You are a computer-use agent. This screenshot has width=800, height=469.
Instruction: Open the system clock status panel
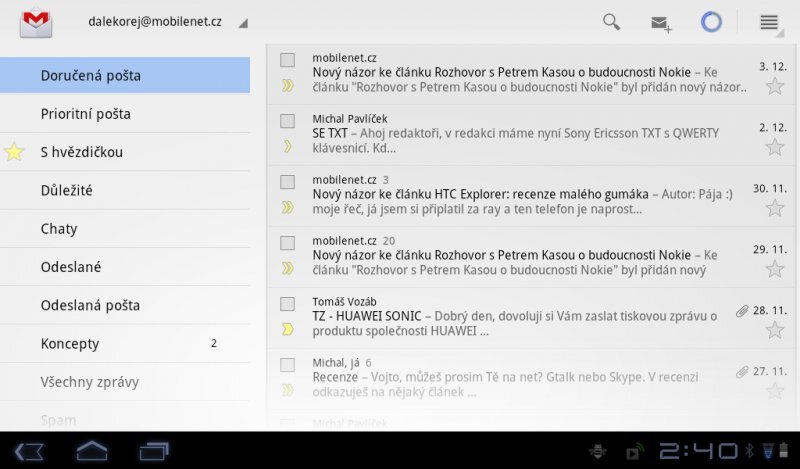[699, 451]
